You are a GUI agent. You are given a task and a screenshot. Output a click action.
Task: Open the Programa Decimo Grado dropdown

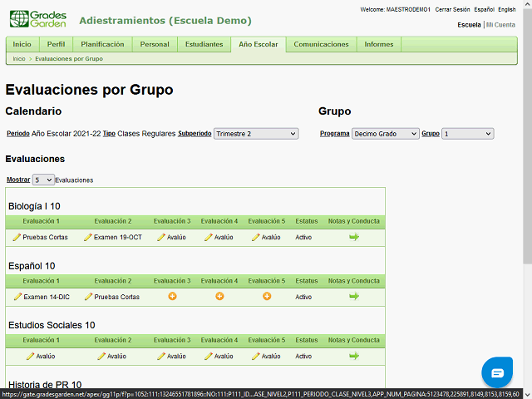click(385, 133)
